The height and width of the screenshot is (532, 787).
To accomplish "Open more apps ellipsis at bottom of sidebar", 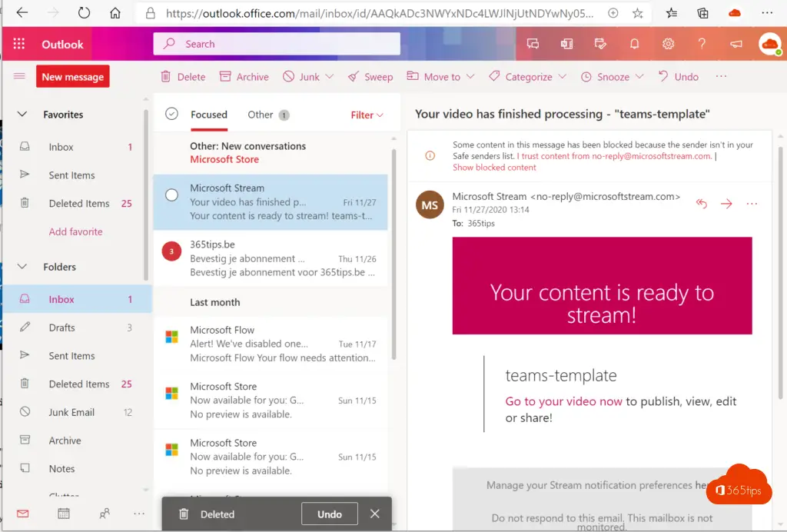I will tap(139, 514).
